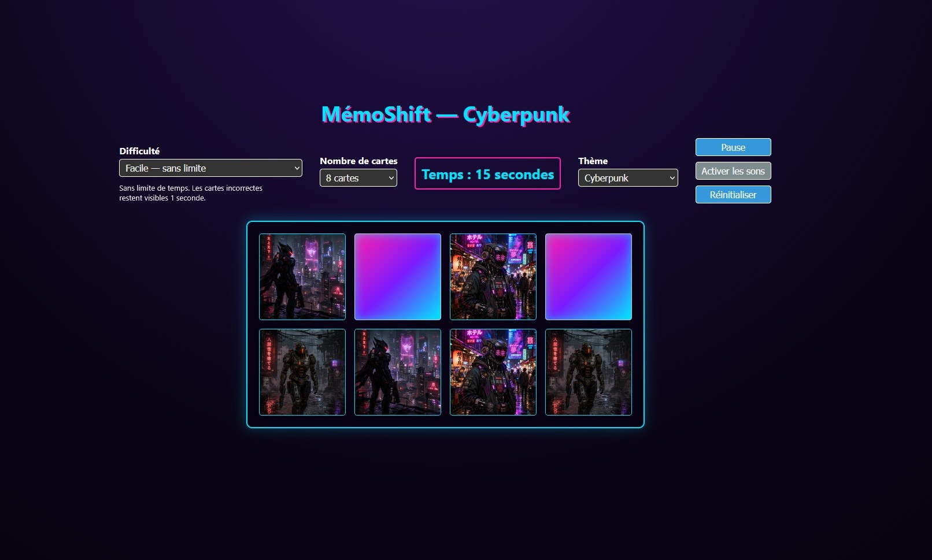
Task: Select the top-row hooded figure neon street card
Action: coord(493,277)
